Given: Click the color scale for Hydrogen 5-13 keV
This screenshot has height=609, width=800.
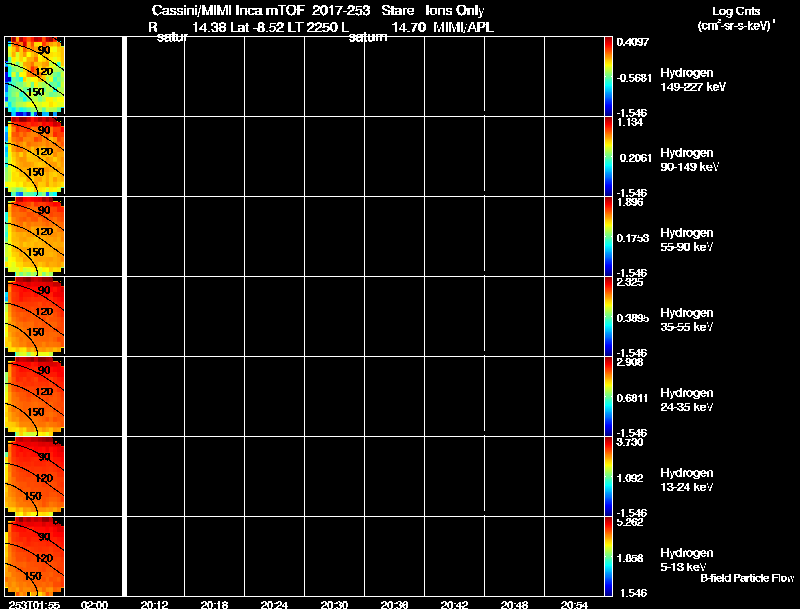Looking at the screenshot, I should pyautogui.click(x=608, y=556).
